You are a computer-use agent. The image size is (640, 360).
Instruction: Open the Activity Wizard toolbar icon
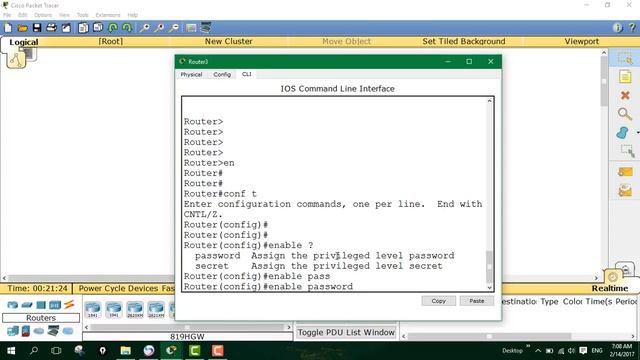(66, 28)
